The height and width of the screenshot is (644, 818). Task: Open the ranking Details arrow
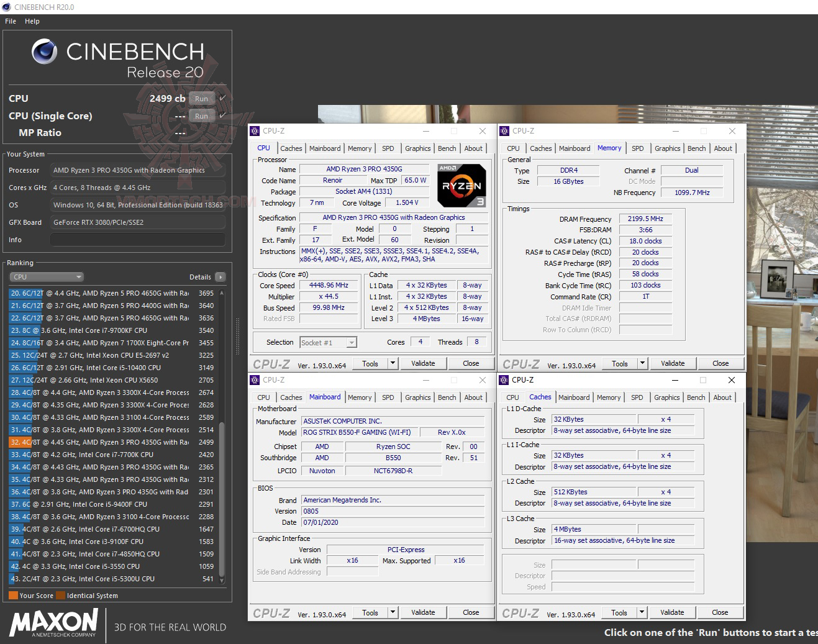pyautogui.click(x=220, y=277)
